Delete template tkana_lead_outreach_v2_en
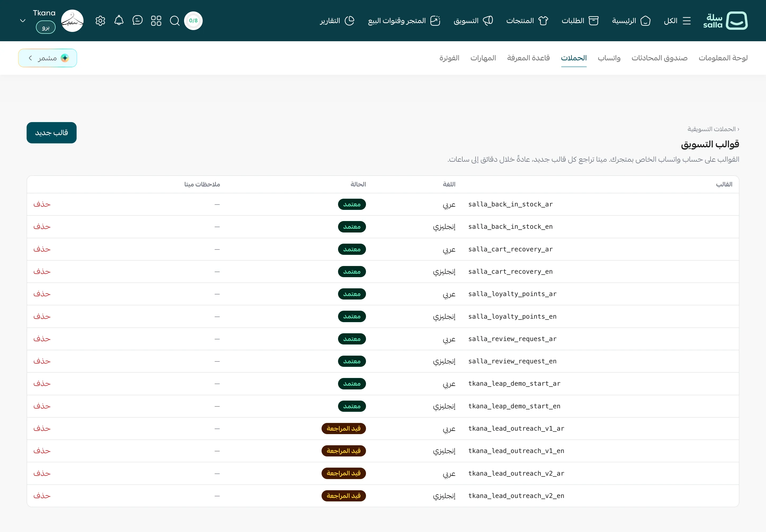The width and height of the screenshot is (766, 532). coord(42,496)
